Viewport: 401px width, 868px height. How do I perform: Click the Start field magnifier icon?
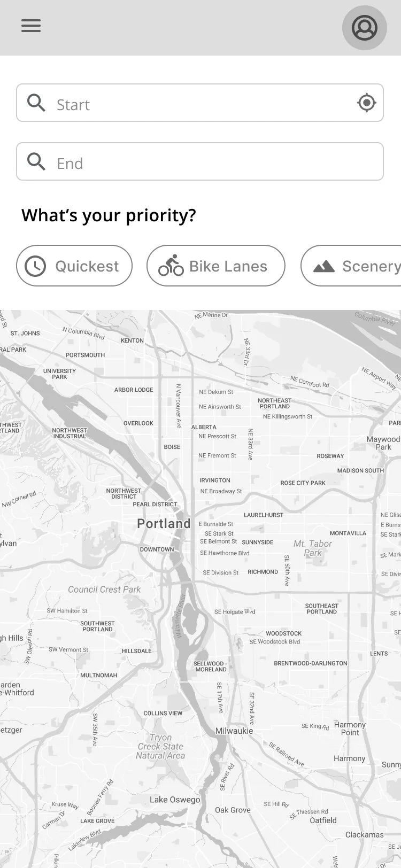click(36, 103)
